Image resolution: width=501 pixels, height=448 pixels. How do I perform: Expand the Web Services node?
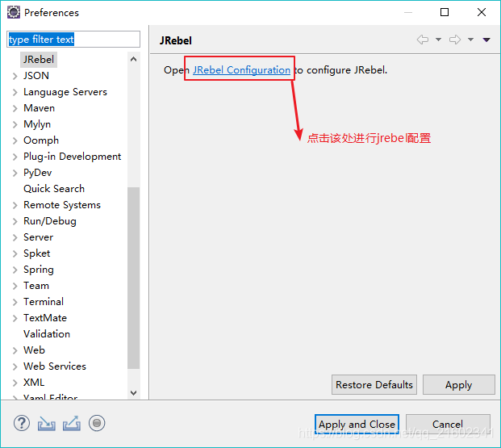point(15,366)
